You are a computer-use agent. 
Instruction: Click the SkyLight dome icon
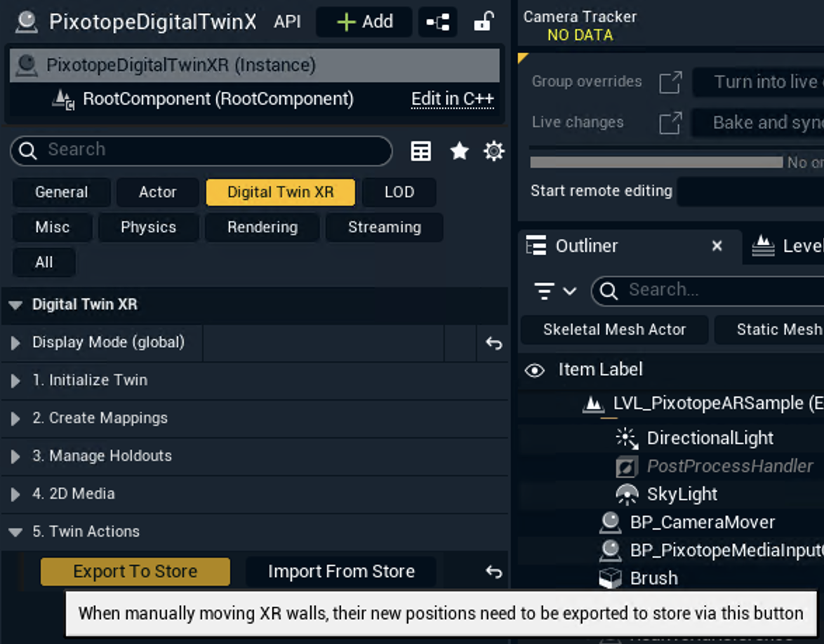pos(626,495)
